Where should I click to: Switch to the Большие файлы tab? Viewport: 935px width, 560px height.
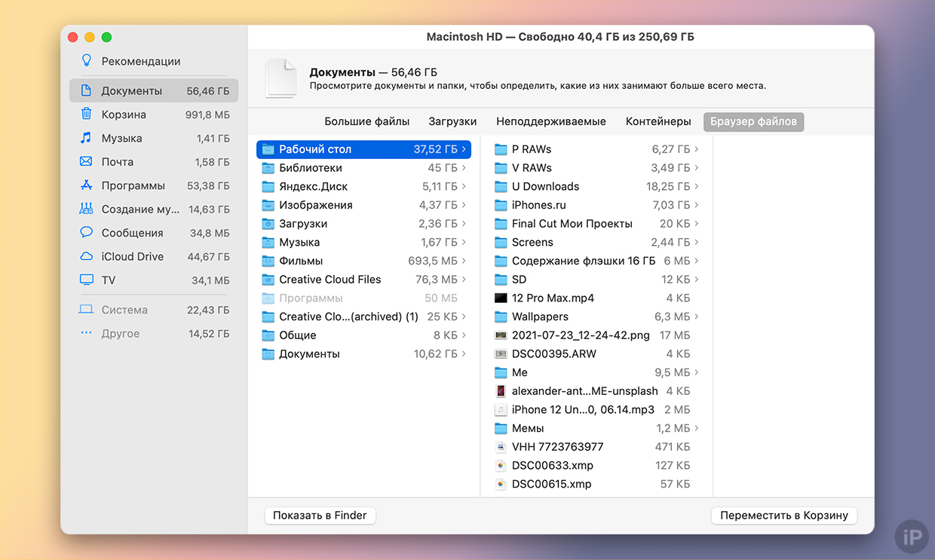tap(366, 121)
